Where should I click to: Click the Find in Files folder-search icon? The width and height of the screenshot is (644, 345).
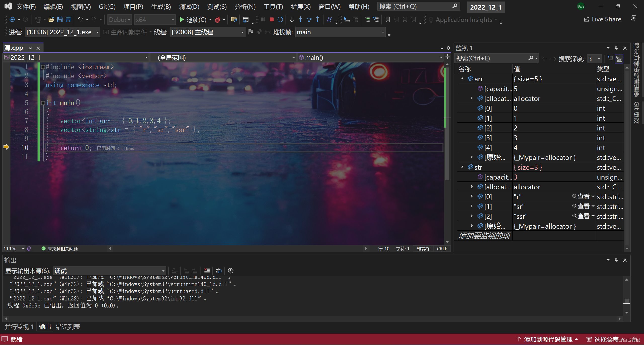click(x=234, y=19)
